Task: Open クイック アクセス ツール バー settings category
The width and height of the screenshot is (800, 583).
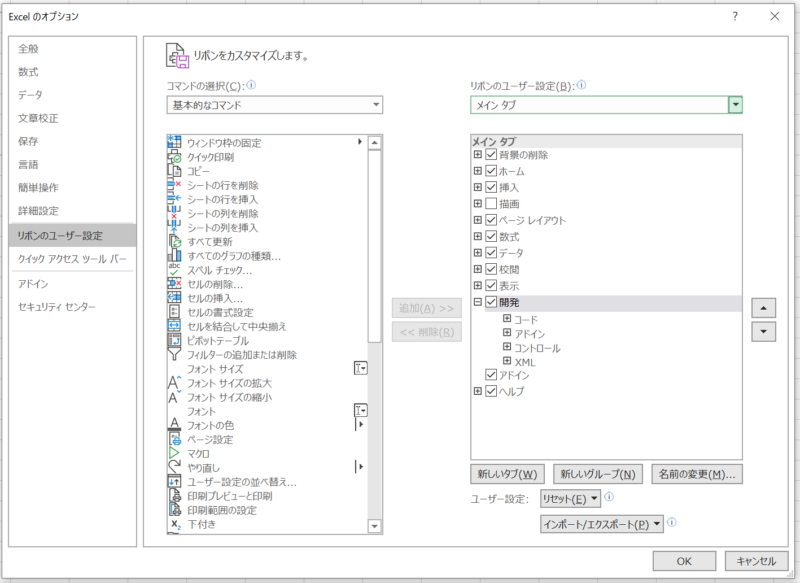Action: click(70, 259)
